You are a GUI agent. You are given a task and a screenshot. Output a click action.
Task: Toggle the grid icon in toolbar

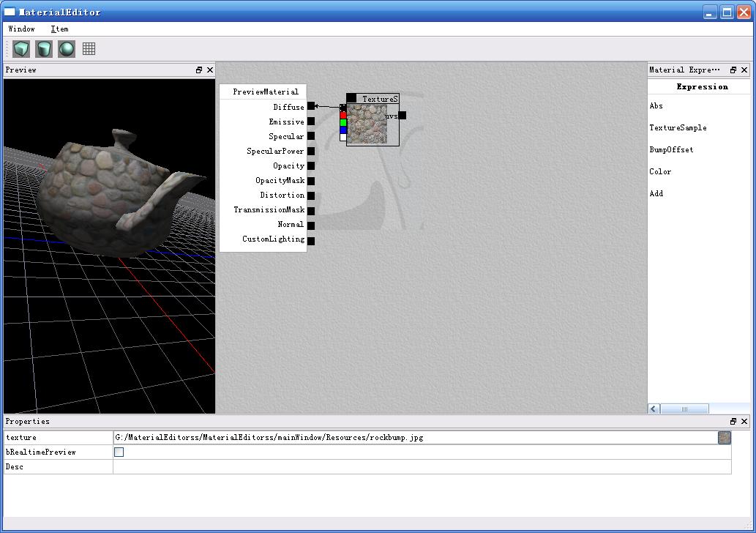89,49
